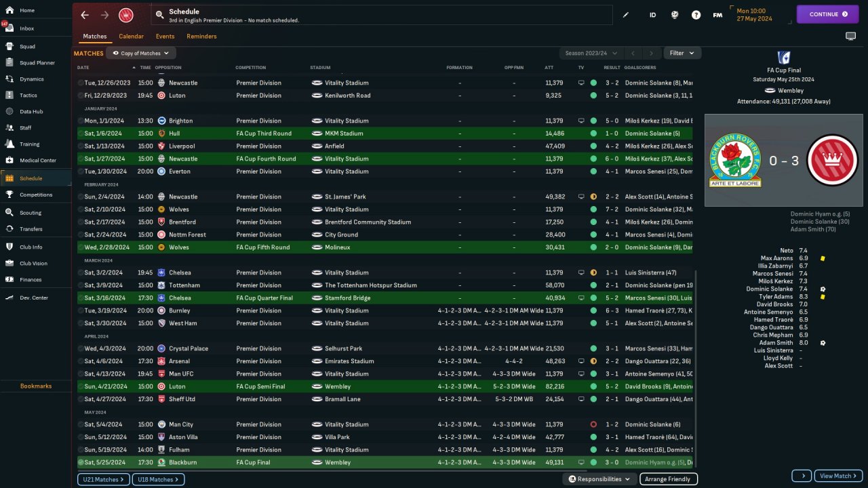Screen dimensions: 868x488
Task: Open Club Vision in the sidebar
Action: (36, 263)
